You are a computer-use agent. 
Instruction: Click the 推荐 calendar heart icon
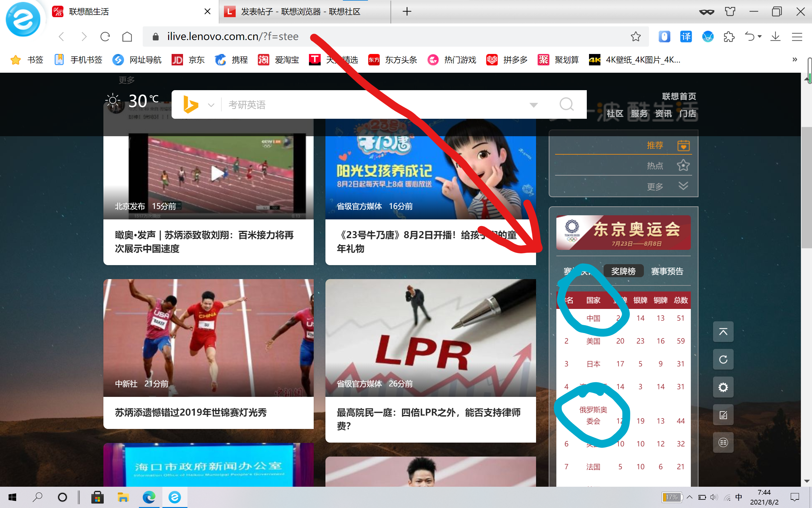click(x=684, y=145)
